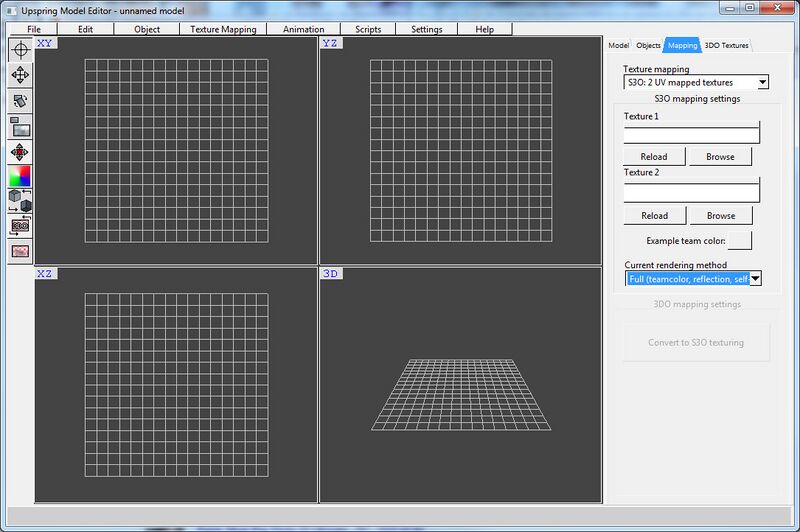
Task: Click the 3DO conversion toolbar icon
Action: [20, 226]
